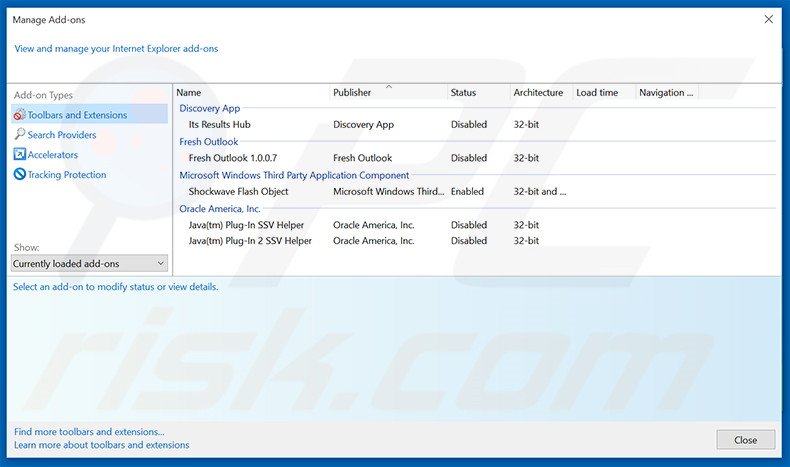Screen dimensions: 790x467
Task: Click the Discovery App group header
Action: 210,108
